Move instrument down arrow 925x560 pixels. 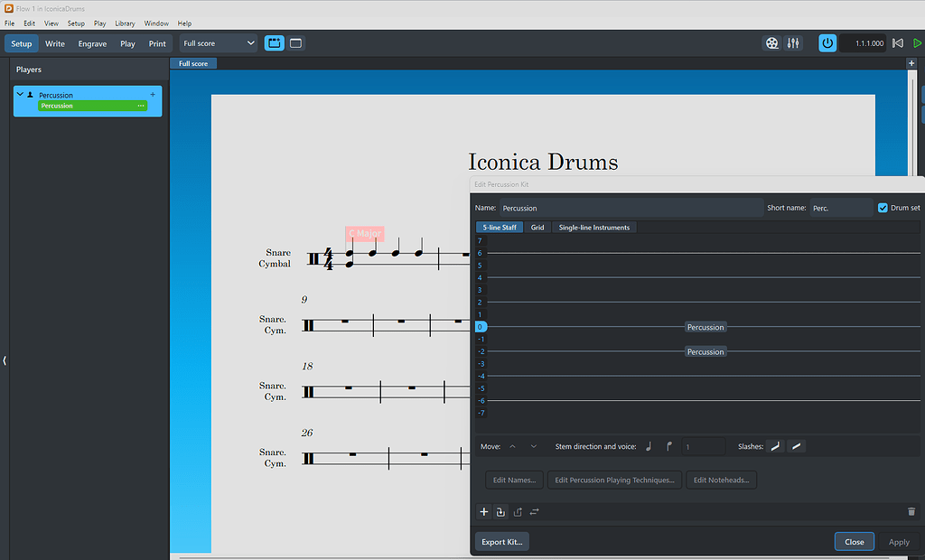[533, 447]
